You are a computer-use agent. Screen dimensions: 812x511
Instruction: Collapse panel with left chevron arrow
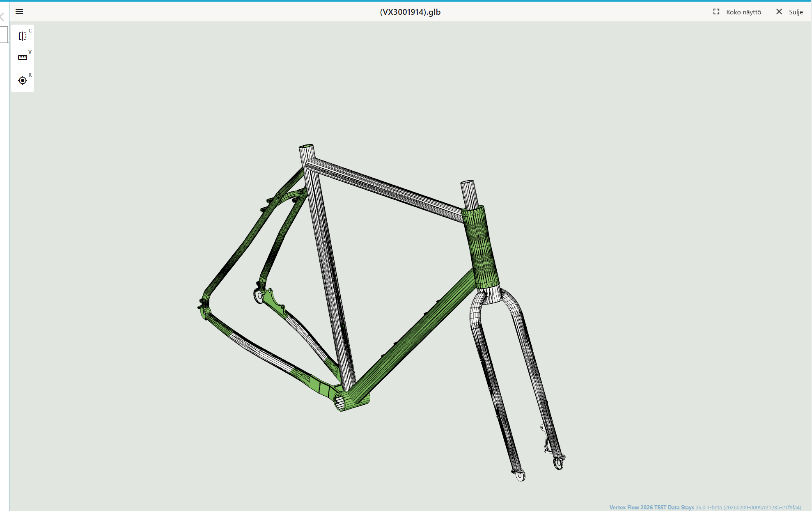[2, 17]
